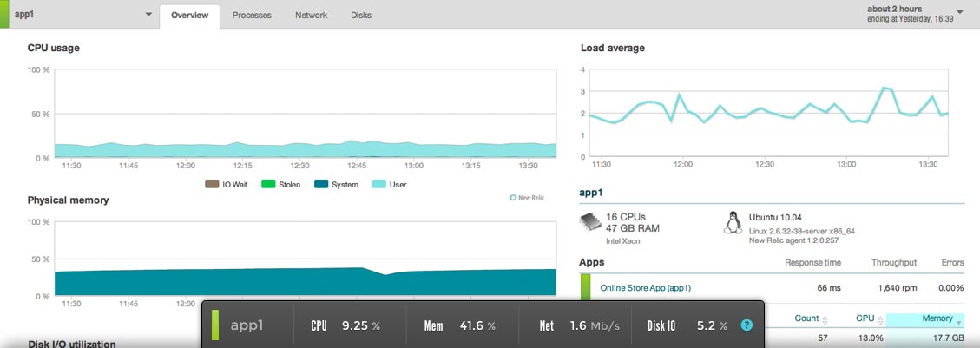The image size is (980, 348).
Task: Sort process table by Memory column
Action: 925,318
